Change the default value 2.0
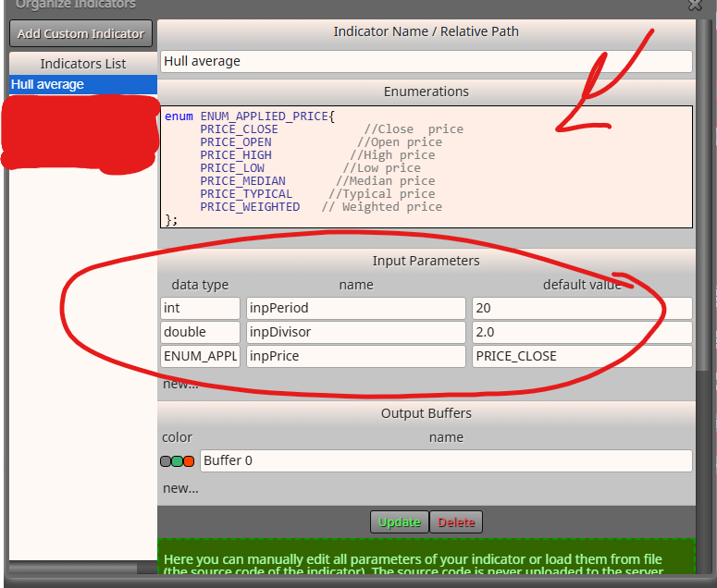 pyautogui.click(x=582, y=332)
